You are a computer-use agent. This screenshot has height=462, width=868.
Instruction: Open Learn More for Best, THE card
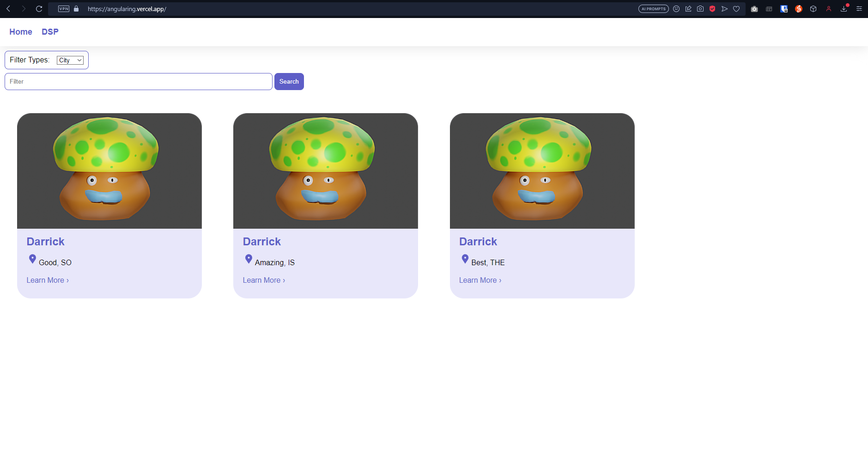coord(480,280)
